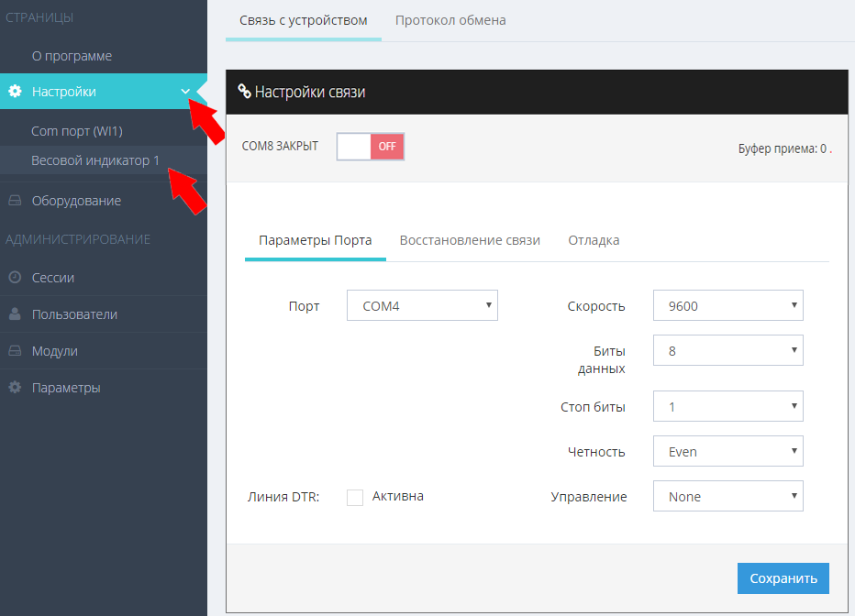855x616 pixels.
Task: Select the Восстановление связи tab
Action: 470,240
